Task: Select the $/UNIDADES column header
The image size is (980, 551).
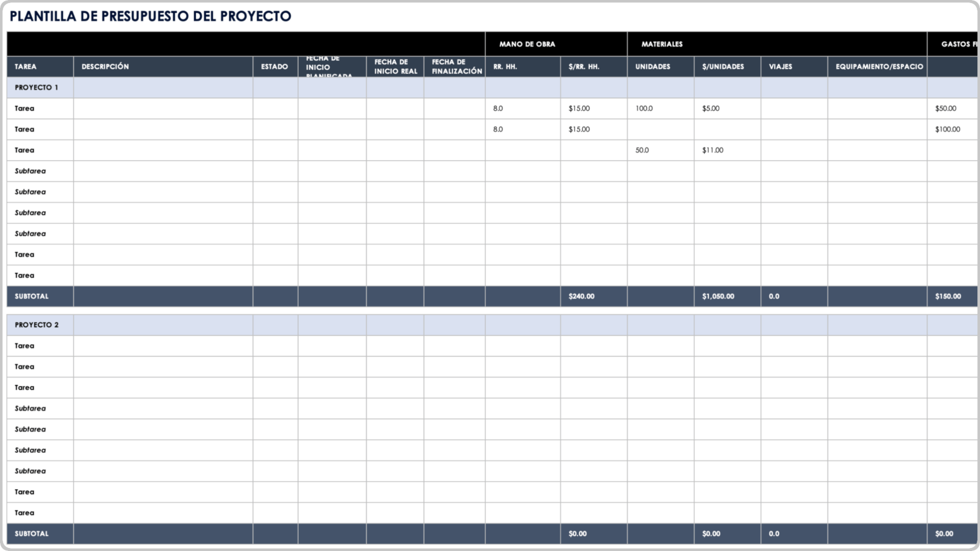Action: [x=727, y=66]
